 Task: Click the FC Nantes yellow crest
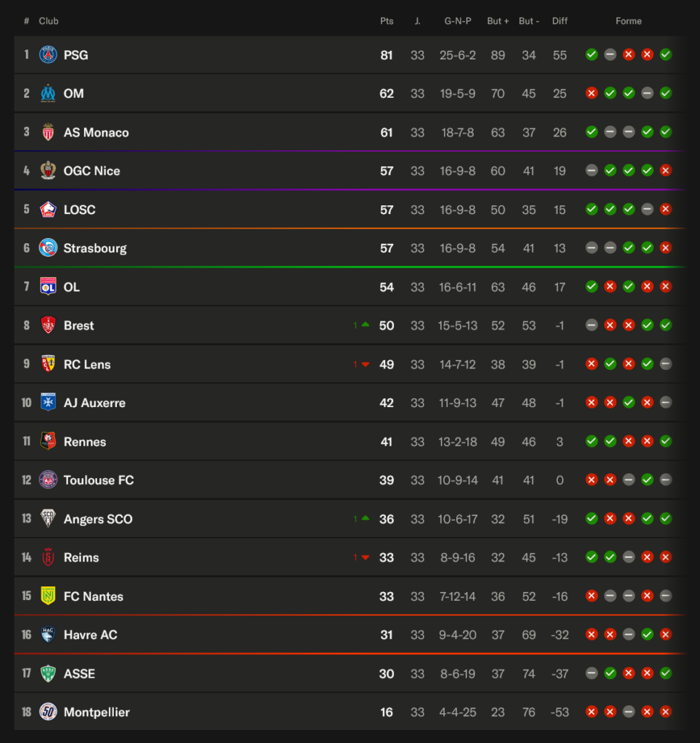tap(48, 596)
